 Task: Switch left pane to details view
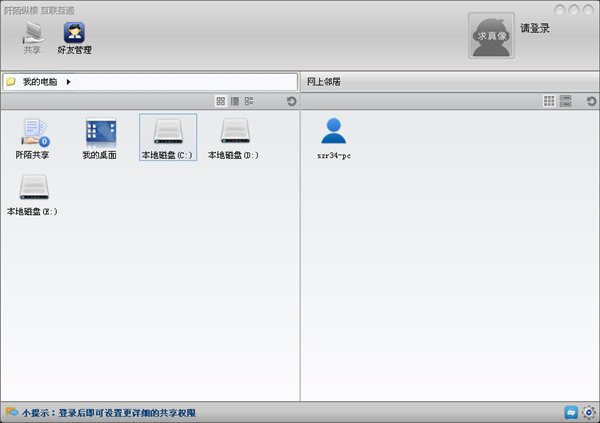click(x=249, y=101)
